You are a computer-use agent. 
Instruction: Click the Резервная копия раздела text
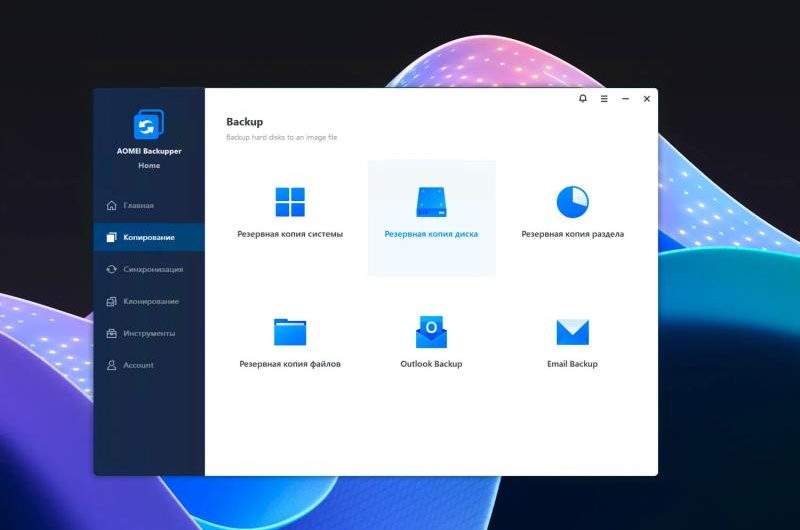pyautogui.click(x=572, y=234)
